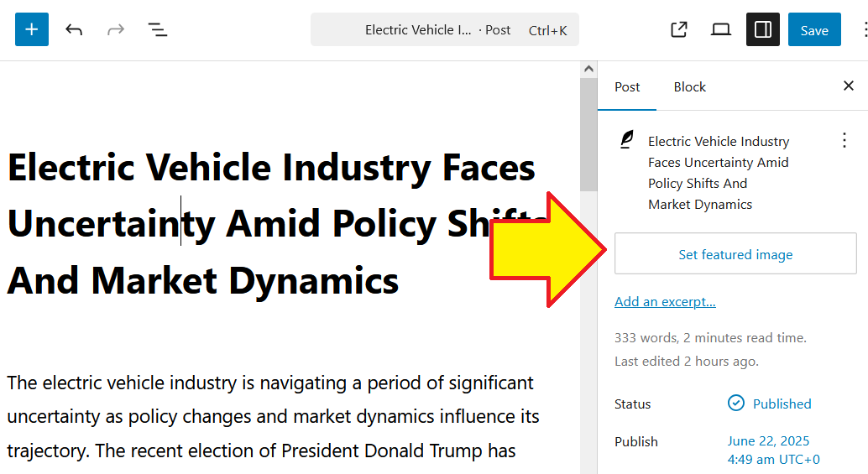Toggle the settings sidebar panel
The width and height of the screenshot is (868, 474).
763,29
